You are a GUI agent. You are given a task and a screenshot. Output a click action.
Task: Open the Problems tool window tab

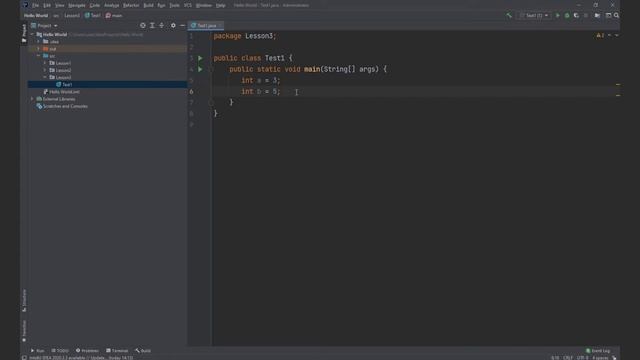87,351
